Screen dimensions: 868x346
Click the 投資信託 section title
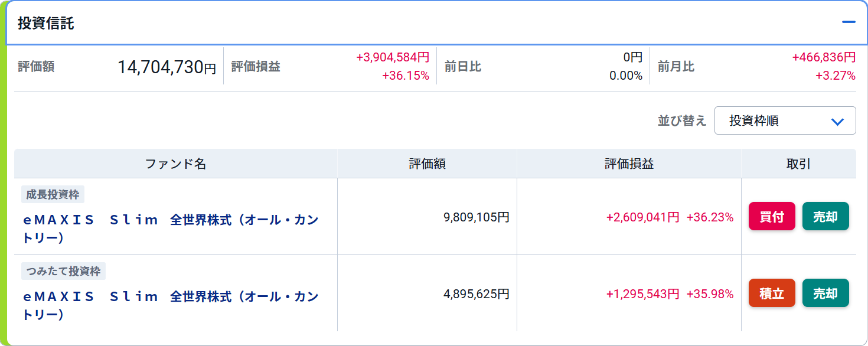pyautogui.click(x=46, y=24)
